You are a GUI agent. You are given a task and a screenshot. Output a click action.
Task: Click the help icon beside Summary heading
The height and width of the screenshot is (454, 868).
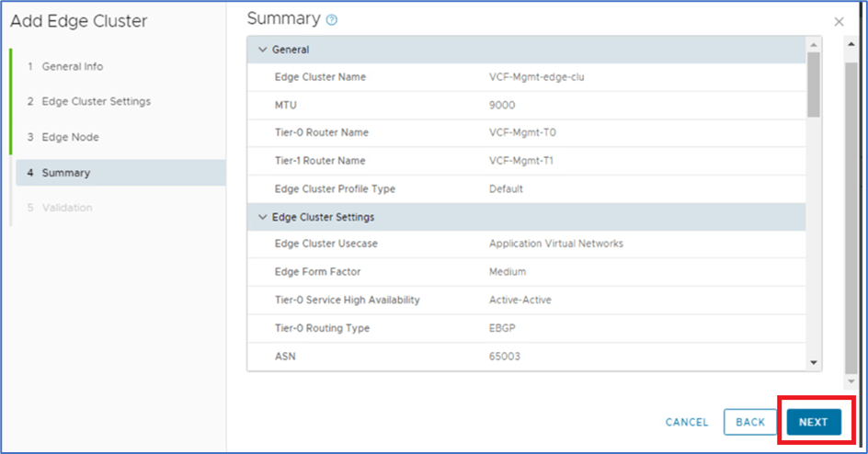(x=332, y=19)
